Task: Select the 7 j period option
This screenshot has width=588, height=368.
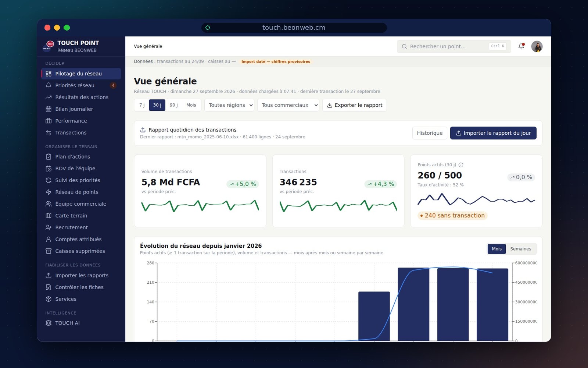Action: (142, 105)
